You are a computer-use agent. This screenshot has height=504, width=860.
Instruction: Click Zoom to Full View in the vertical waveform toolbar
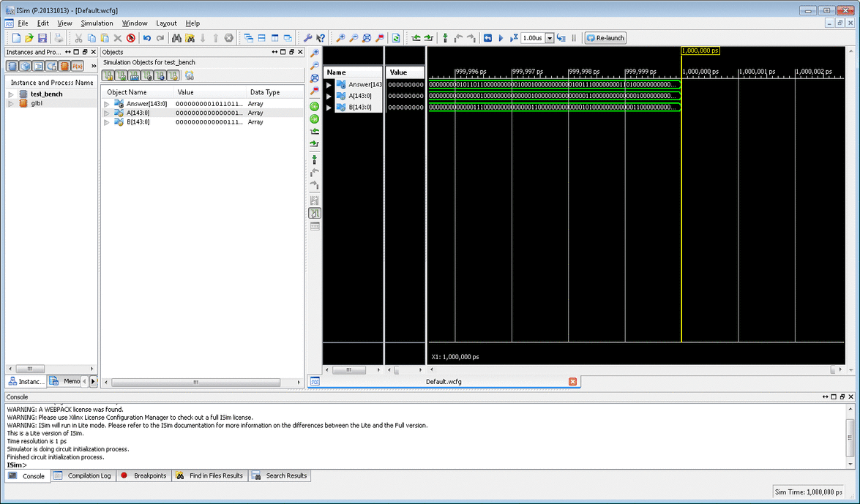[x=315, y=78]
